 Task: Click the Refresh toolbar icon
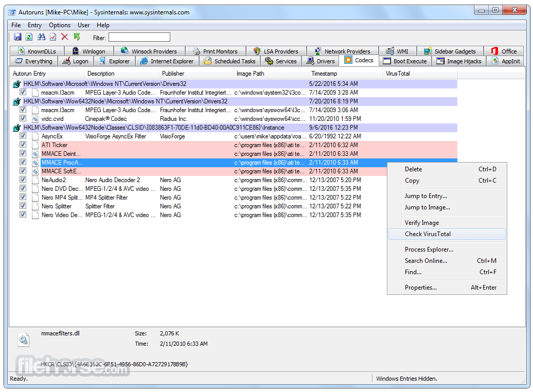pyautogui.click(x=29, y=37)
